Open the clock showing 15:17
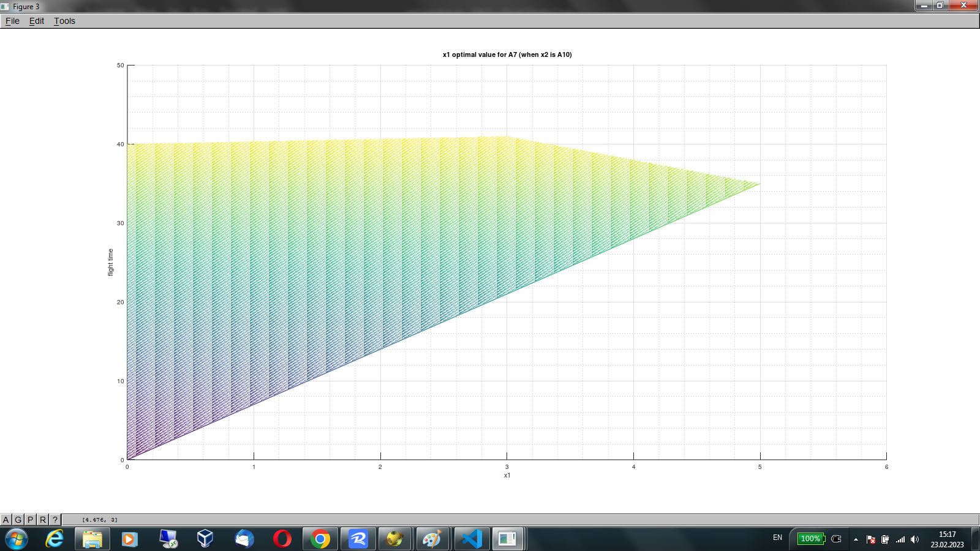This screenshot has width=980, height=551. (947, 539)
